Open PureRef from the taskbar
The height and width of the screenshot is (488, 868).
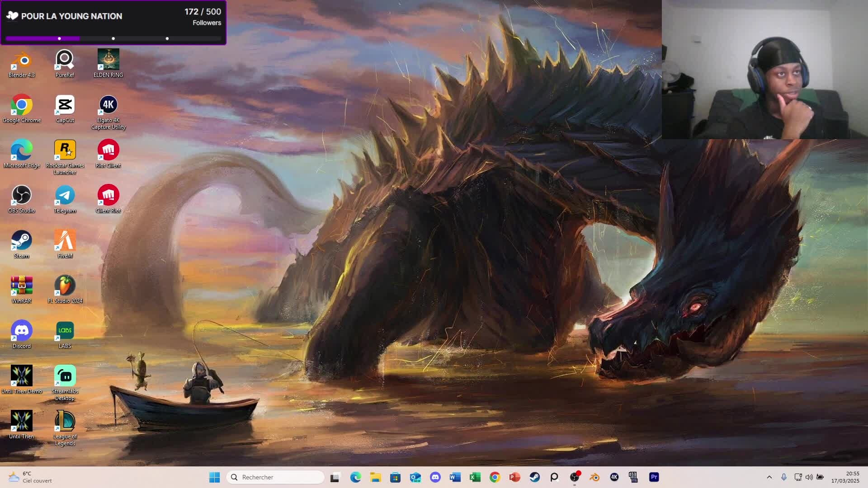pos(554,477)
